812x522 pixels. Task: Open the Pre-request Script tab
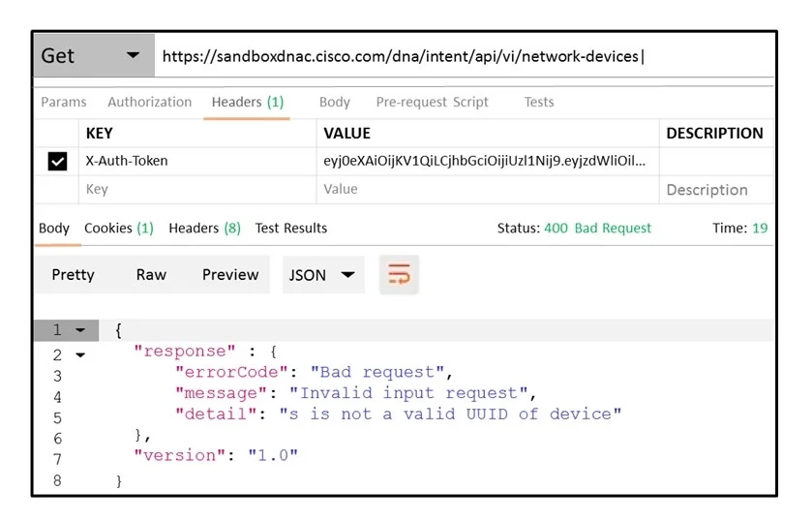point(432,102)
